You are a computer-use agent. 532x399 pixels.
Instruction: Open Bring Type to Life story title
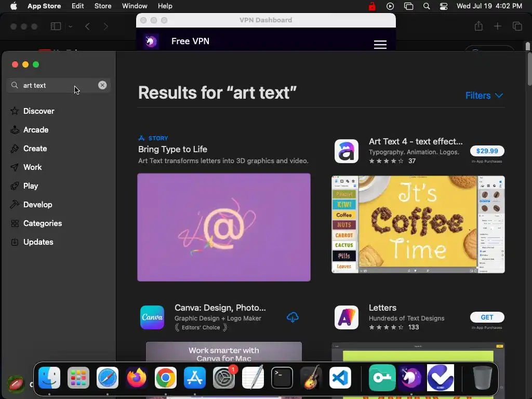click(172, 149)
